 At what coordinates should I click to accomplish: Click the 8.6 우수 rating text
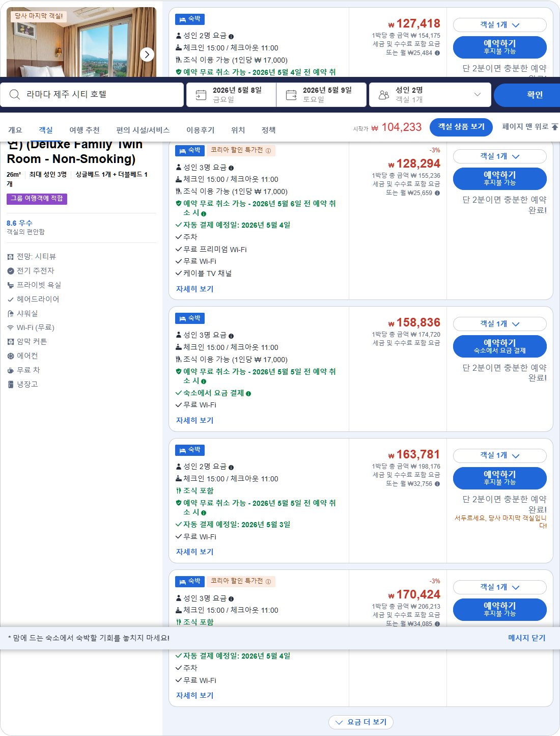click(20, 223)
